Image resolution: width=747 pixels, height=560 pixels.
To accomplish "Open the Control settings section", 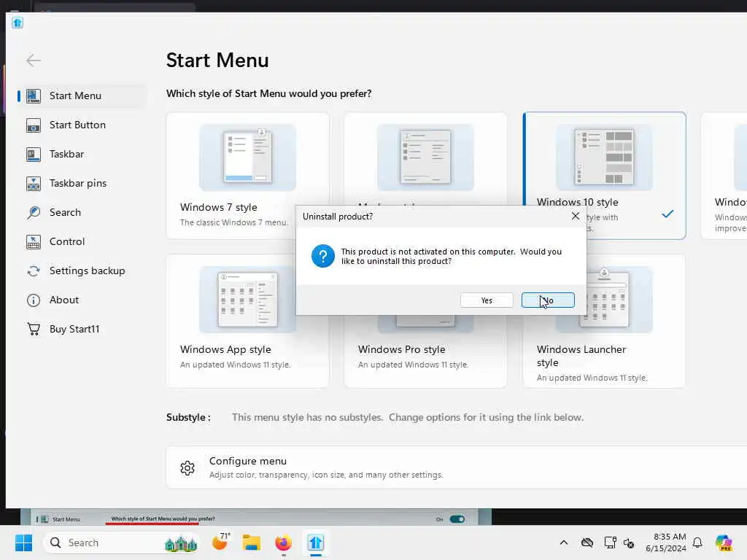I will 66,241.
